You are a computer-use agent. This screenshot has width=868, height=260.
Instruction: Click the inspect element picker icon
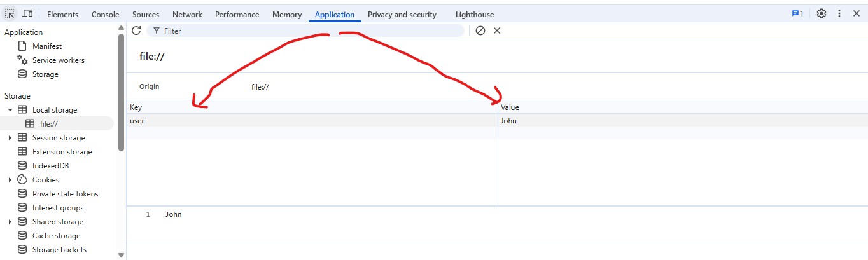(x=10, y=14)
